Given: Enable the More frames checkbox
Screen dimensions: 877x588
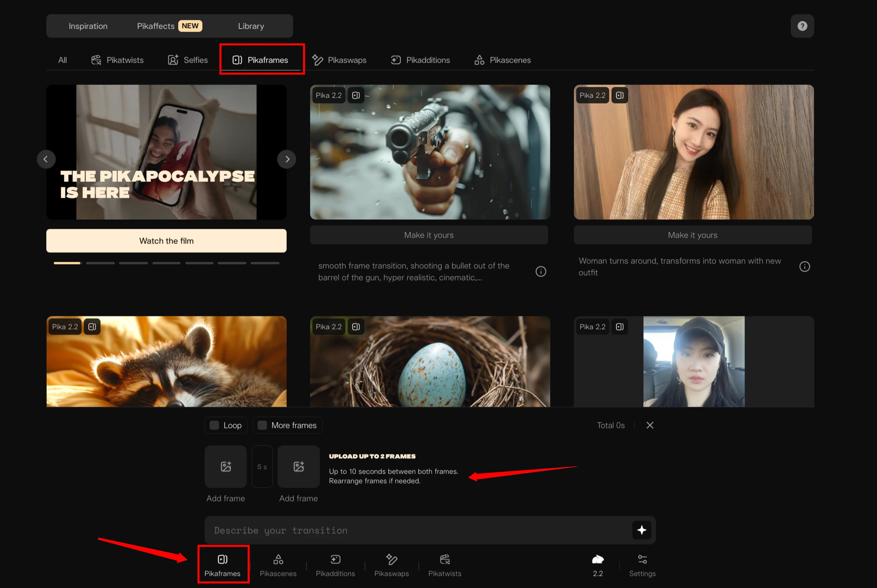Looking at the screenshot, I should [262, 425].
